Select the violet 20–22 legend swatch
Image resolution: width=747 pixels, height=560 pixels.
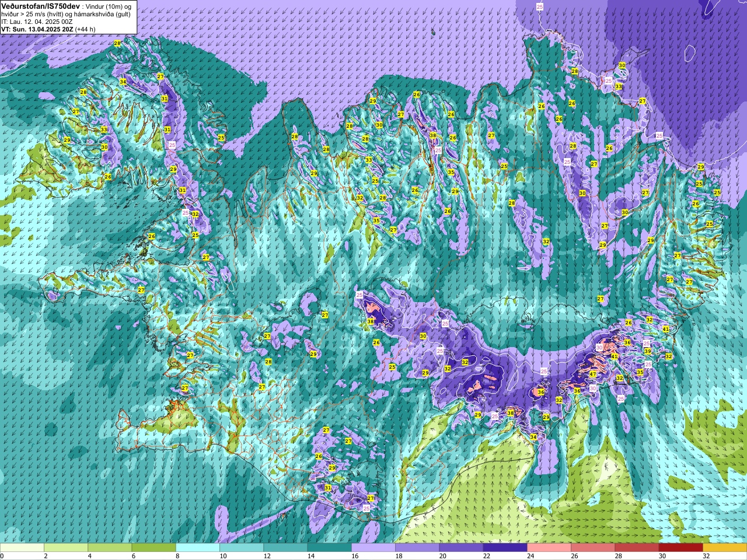pos(461,548)
